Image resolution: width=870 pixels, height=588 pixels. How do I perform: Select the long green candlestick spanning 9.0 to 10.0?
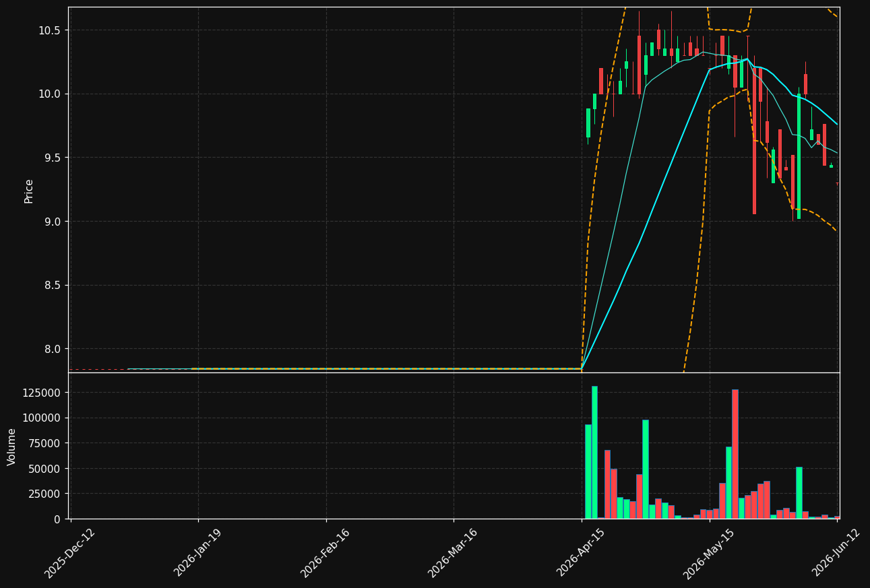point(799,156)
